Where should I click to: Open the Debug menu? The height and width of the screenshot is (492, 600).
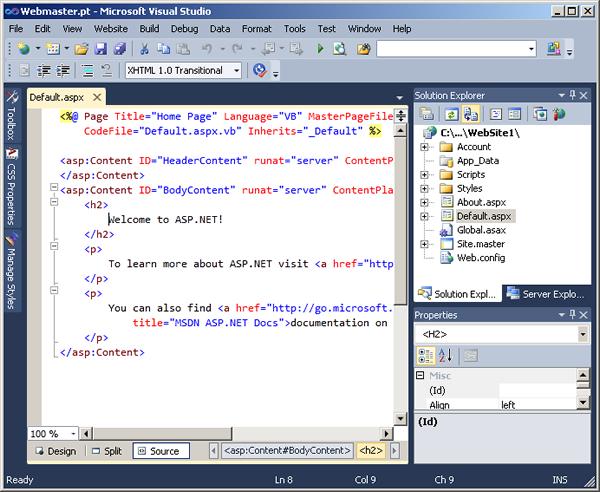184,29
